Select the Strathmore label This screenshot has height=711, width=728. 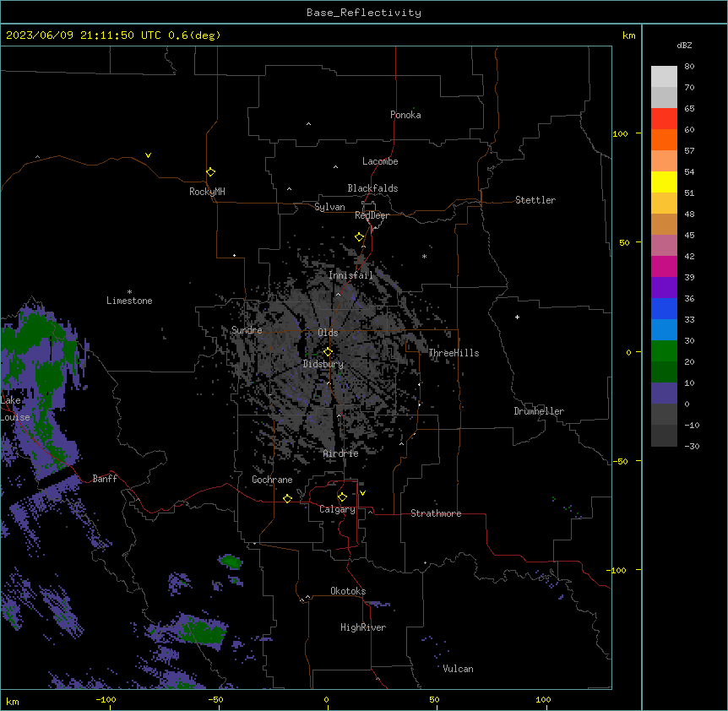point(436,513)
